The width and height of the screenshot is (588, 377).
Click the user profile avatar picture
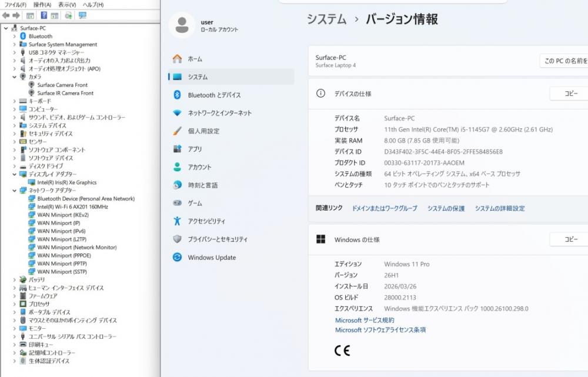click(182, 25)
